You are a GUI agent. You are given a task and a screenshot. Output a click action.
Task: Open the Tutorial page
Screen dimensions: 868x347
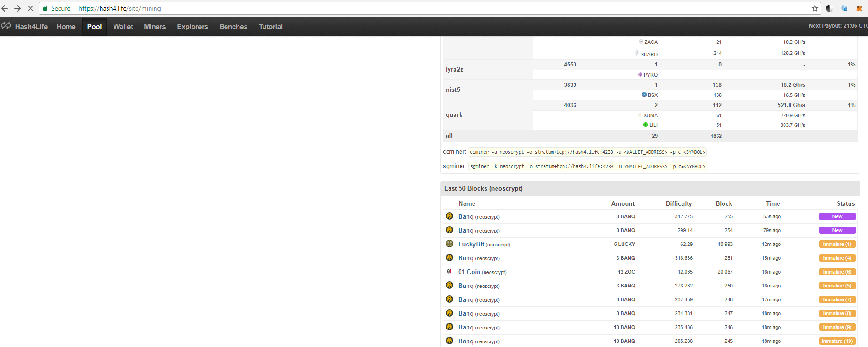(x=271, y=27)
